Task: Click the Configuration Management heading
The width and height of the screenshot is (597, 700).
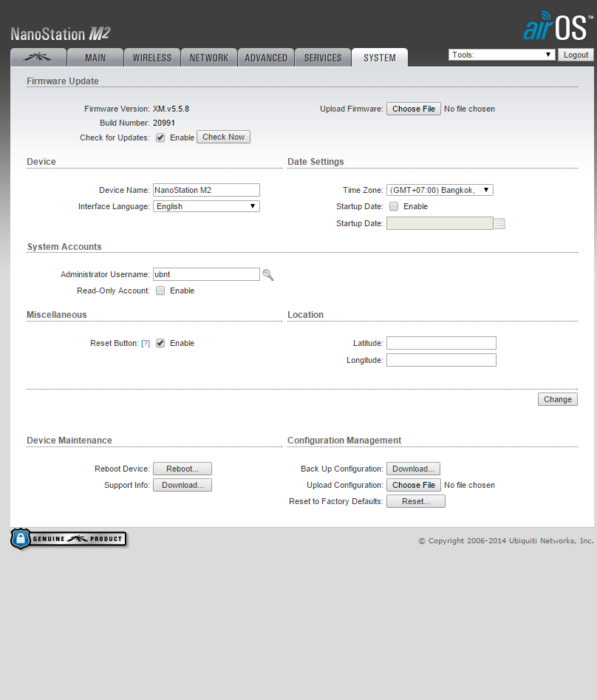Action: (x=344, y=440)
